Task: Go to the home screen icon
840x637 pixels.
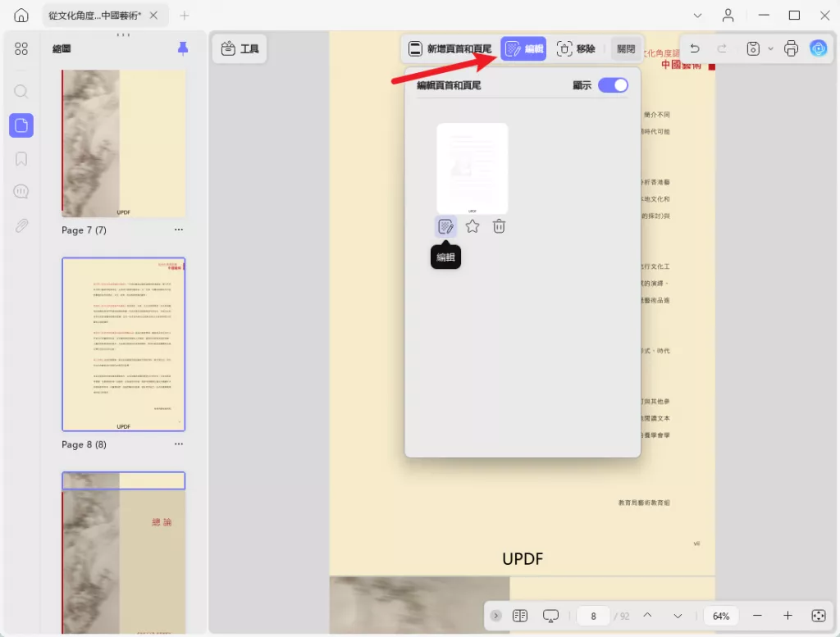Action: pos(21,15)
